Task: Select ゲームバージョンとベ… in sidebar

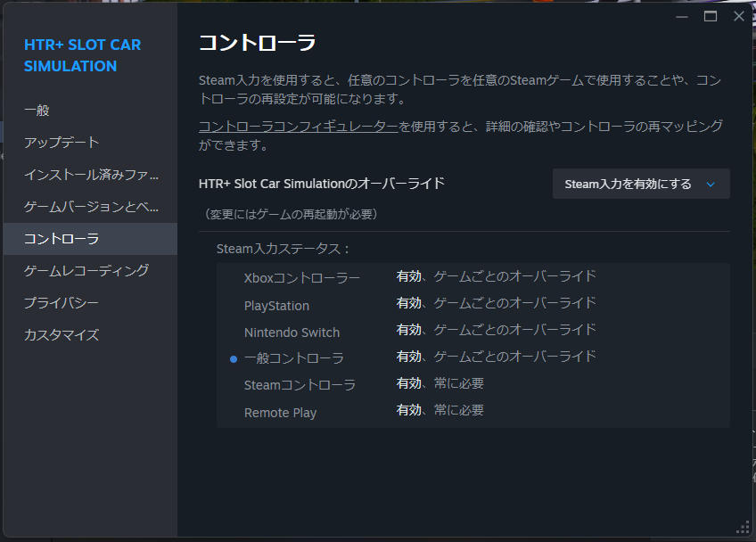Action: click(x=91, y=207)
